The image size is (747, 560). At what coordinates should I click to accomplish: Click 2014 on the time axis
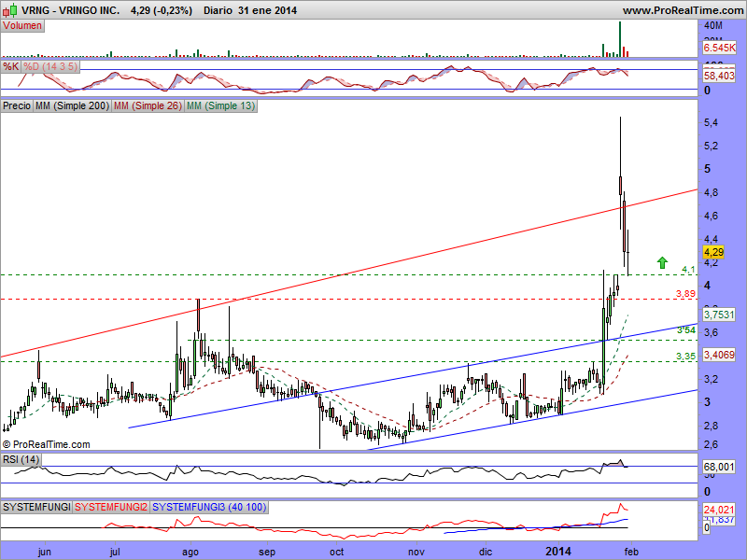pos(557,552)
